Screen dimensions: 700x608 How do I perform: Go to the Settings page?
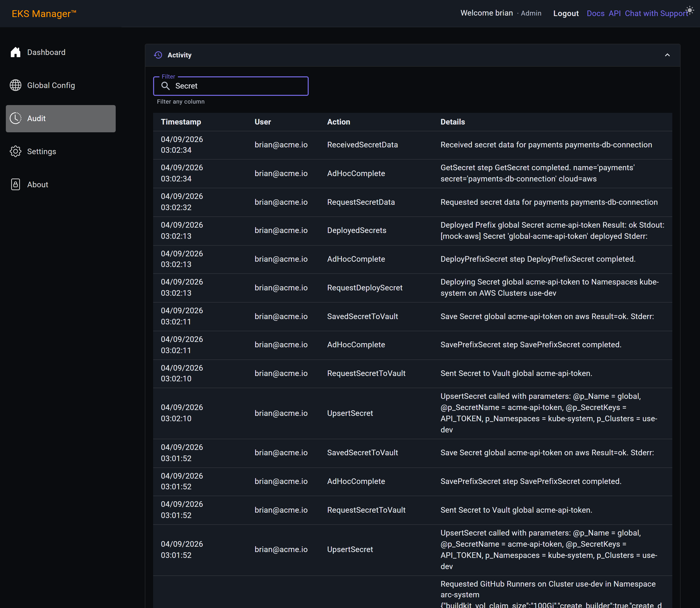61,152
